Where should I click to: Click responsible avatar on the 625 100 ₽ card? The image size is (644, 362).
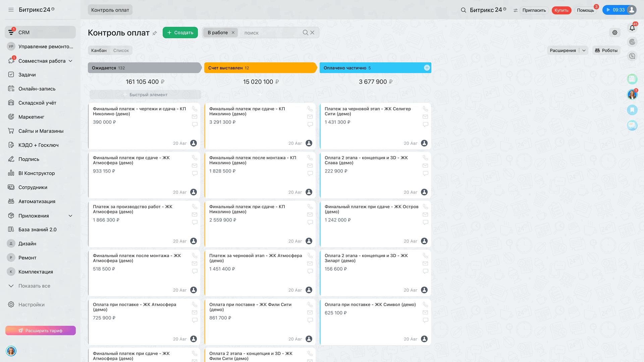click(x=424, y=339)
